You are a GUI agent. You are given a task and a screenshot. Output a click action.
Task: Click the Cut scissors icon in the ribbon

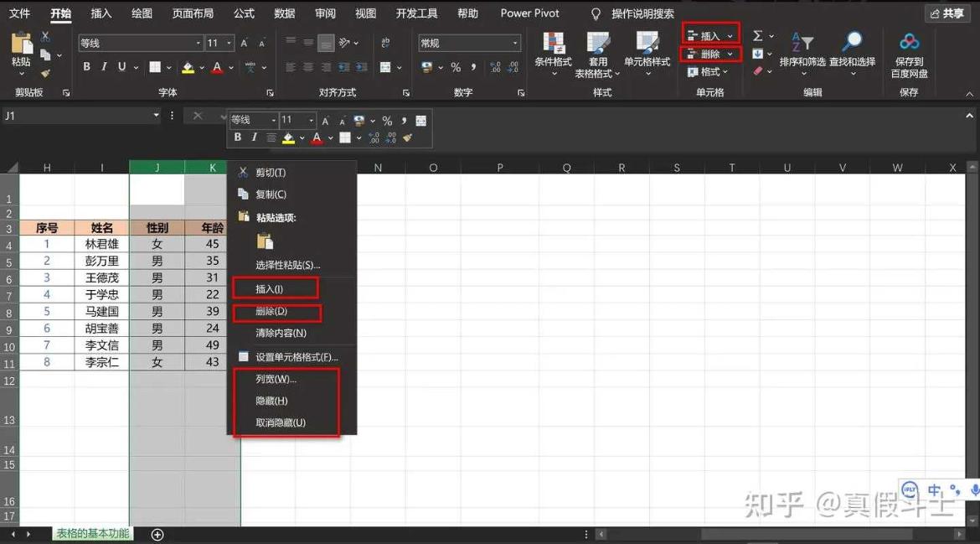45,37
